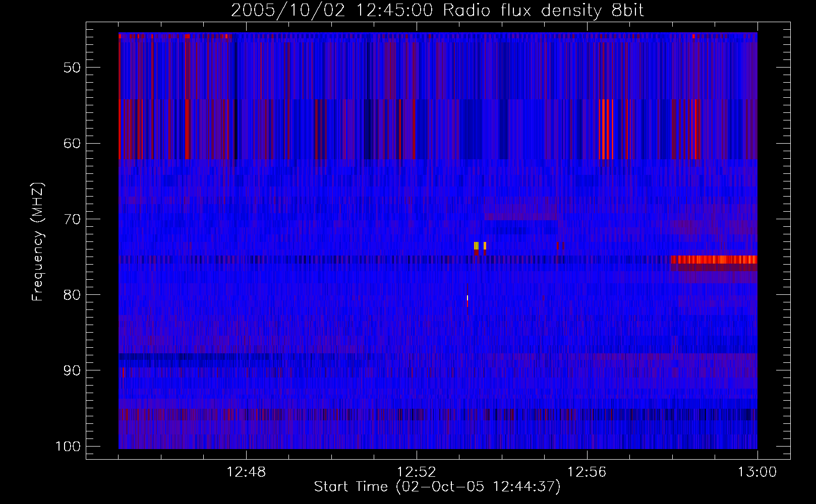Click the white spike near 80 MHz

point(468,298)
